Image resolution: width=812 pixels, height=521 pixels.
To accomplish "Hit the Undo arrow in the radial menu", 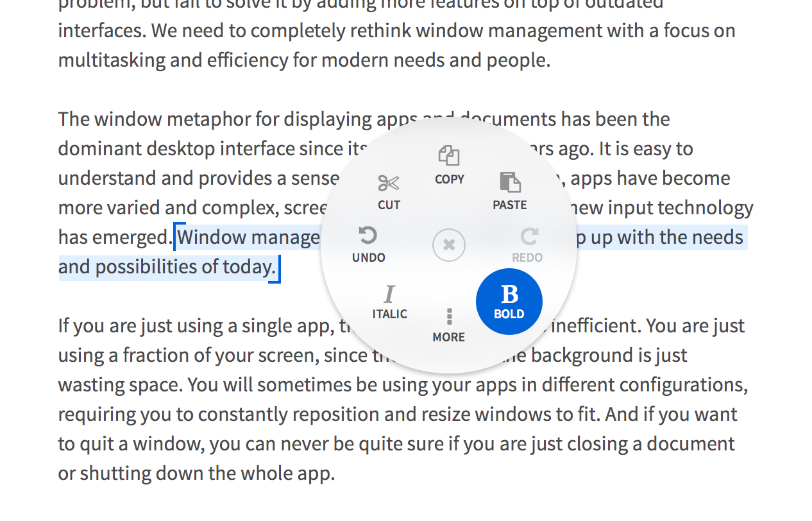I will (368, 236).
